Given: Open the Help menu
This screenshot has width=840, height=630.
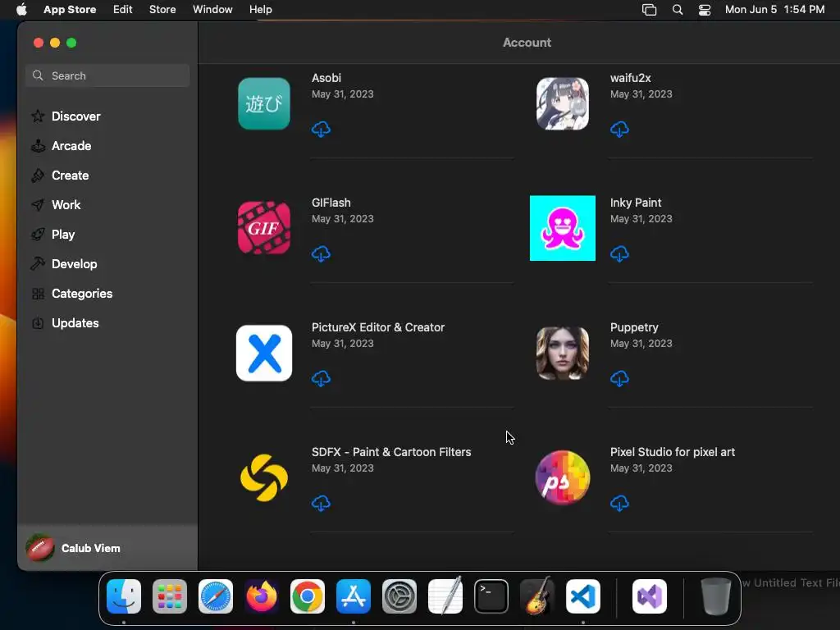Looking at the screenshot, I should tap(260, 9).
